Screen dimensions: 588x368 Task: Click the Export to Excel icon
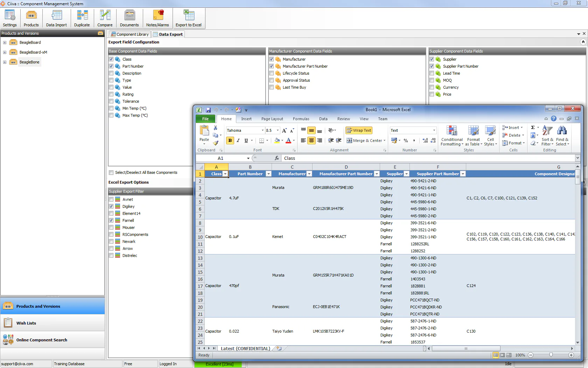tap(189, 18)
